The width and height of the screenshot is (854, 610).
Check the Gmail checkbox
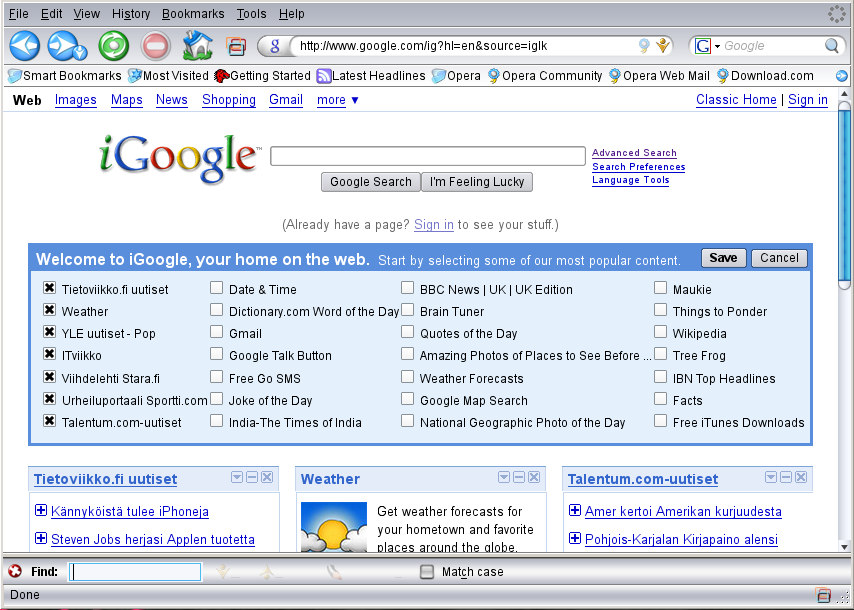[x=217, y=332]
